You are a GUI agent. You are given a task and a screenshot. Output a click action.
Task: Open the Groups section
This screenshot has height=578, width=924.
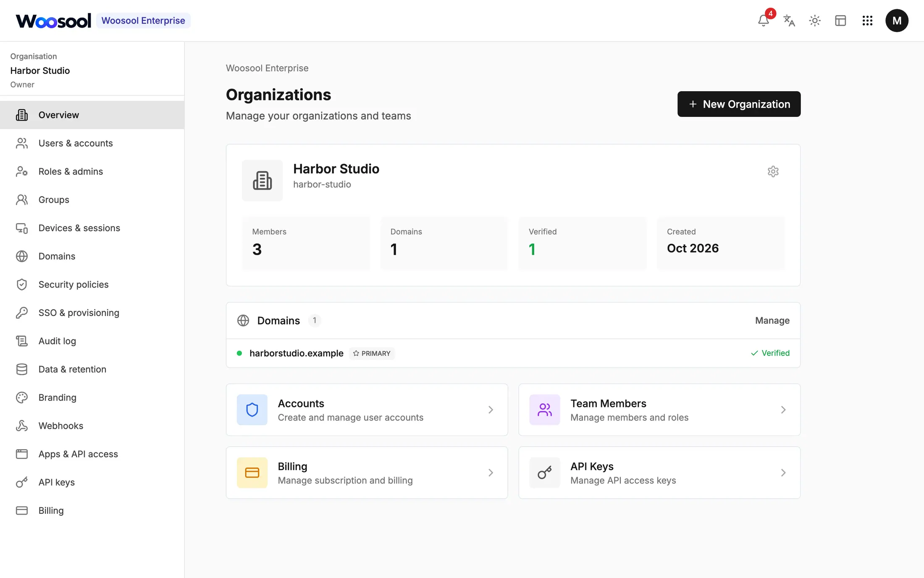(92, 200)
